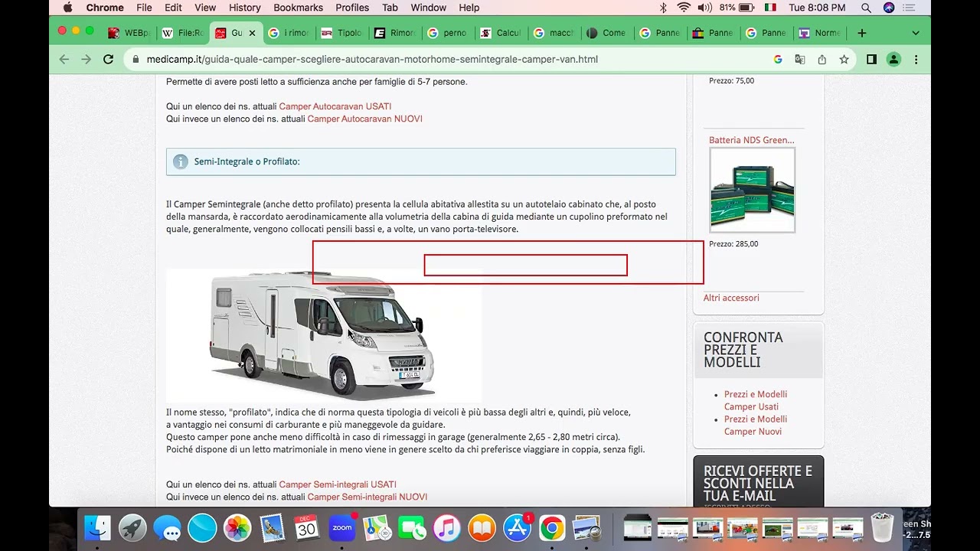Open the App Store from the Dock
Viewport: 980px width, 551px height.
[x=517, y=528]
